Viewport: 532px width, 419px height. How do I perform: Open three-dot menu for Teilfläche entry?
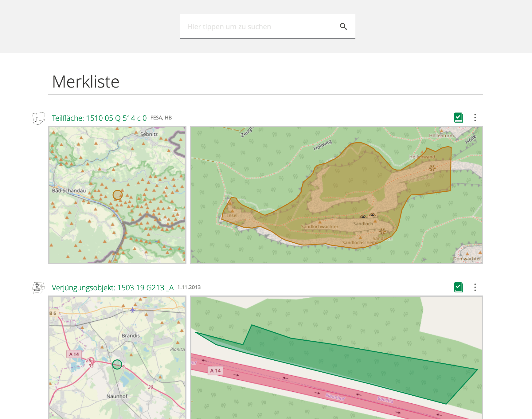475,118
